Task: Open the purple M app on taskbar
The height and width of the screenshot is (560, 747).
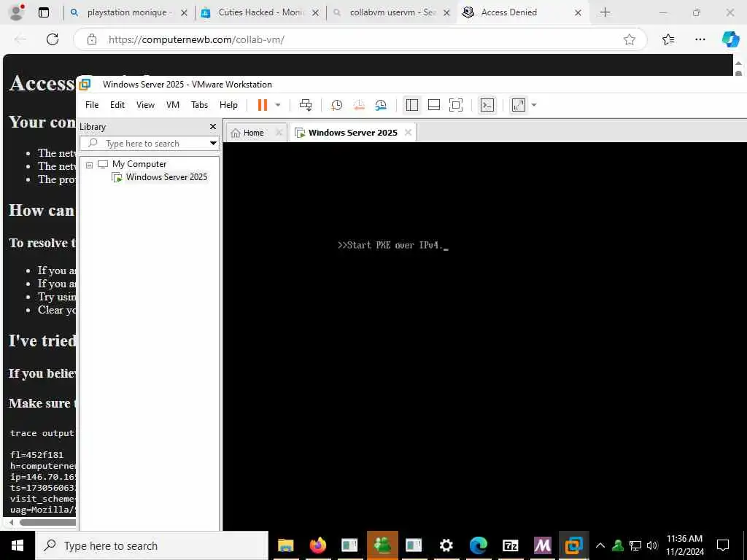Action: 542,545
